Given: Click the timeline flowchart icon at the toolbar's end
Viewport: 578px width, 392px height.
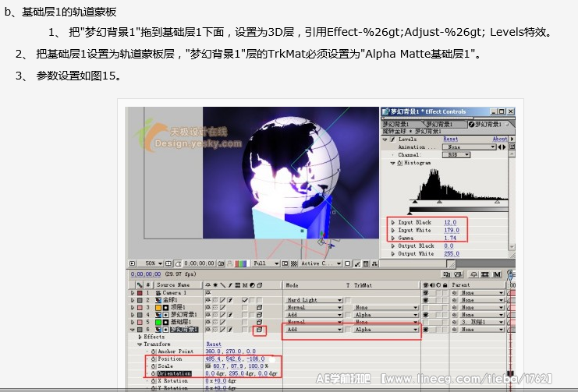Looking at the screenshot, I should pyautogui.click(x=374, y=263).
